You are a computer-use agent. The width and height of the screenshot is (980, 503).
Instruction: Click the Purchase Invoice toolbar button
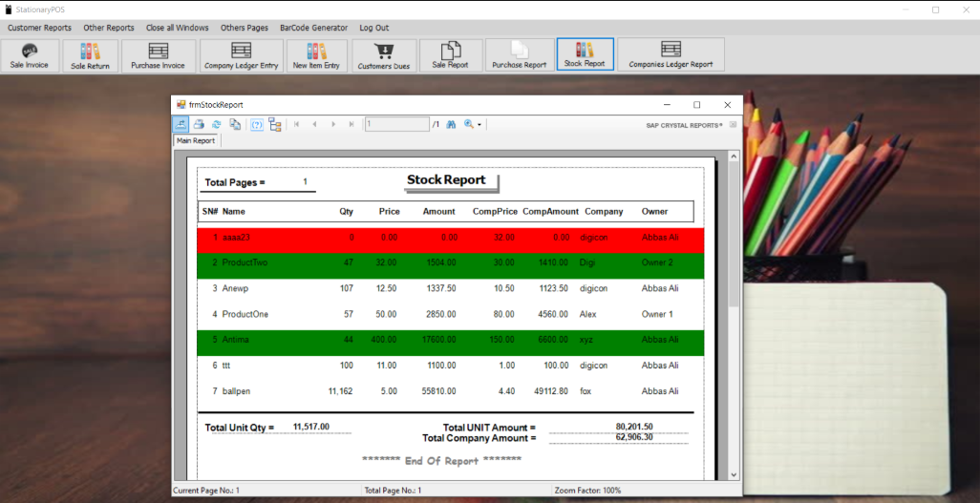point(159,55)
